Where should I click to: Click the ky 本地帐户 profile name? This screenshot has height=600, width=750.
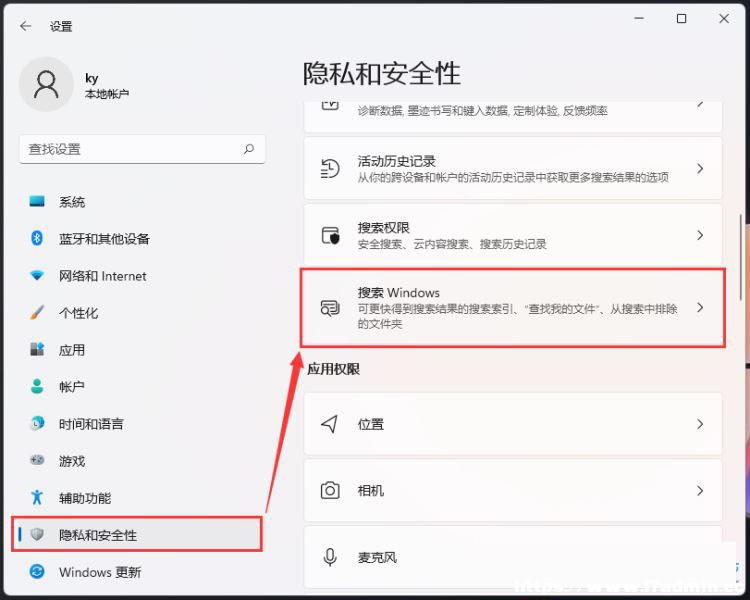(x=107, y=86)
